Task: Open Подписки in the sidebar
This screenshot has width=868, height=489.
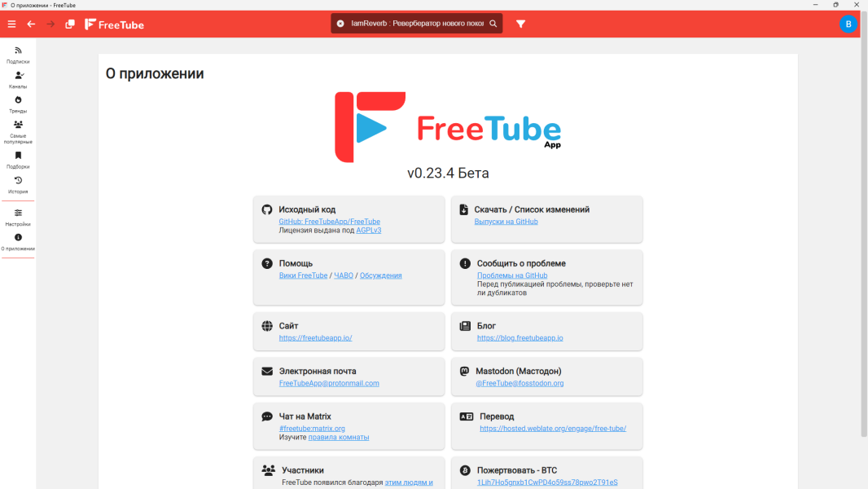Action: point(18,55)
